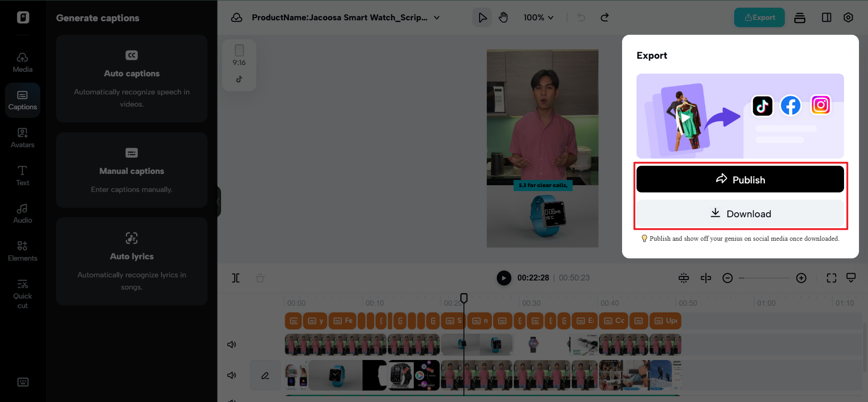Delete the selected clip with trash icon

pyautogui.click(x=260, y=278)
